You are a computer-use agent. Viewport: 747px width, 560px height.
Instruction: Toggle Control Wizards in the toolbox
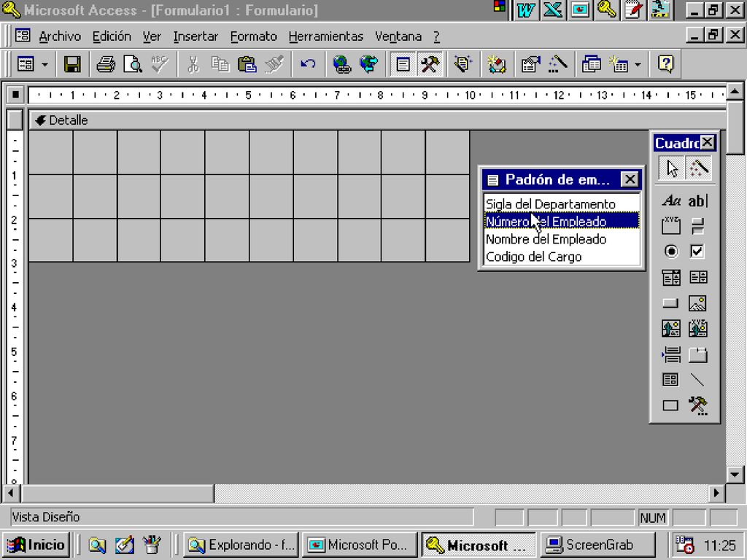coord(699,168)
